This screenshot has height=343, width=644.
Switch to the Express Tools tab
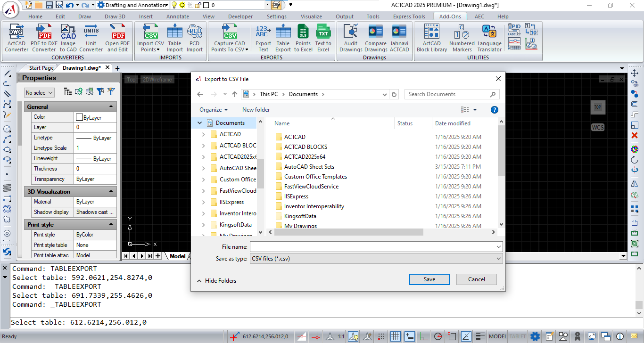(x=409, y=16)
